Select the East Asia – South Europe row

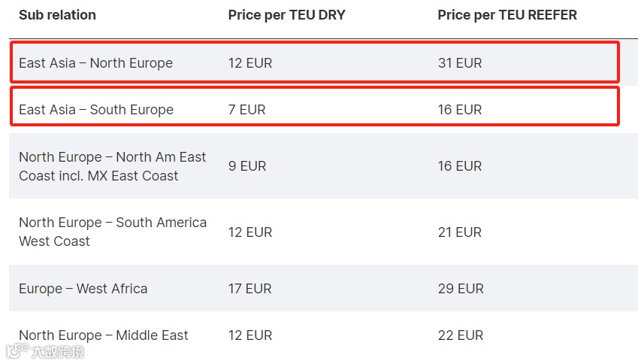pyautogui.click(x=315, y=106)
